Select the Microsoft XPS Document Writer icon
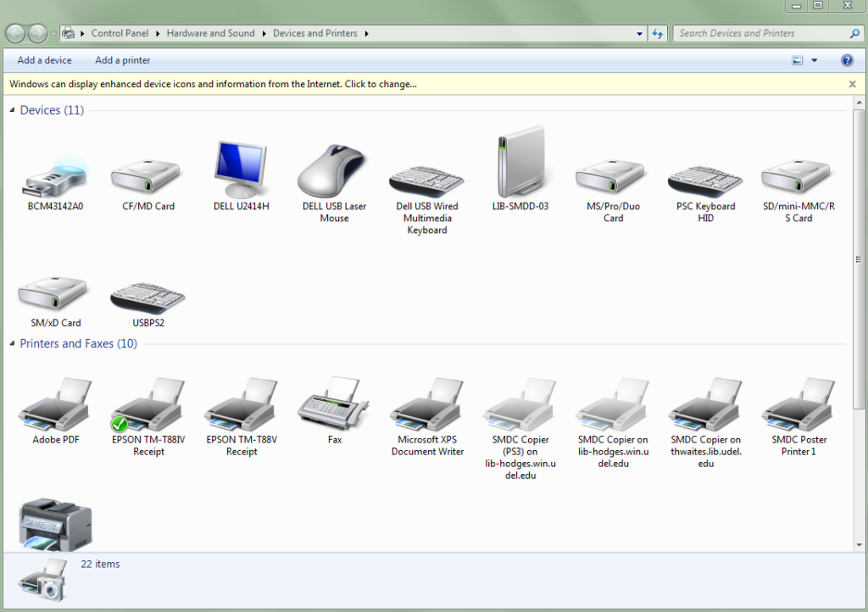 (427, 407)
